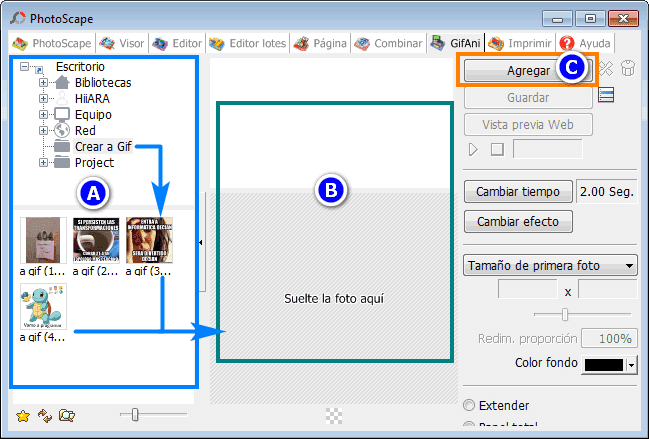The image size is (649, 439).
Task: Click the thumbnail size slider handle
Action: tap(135, 414)
